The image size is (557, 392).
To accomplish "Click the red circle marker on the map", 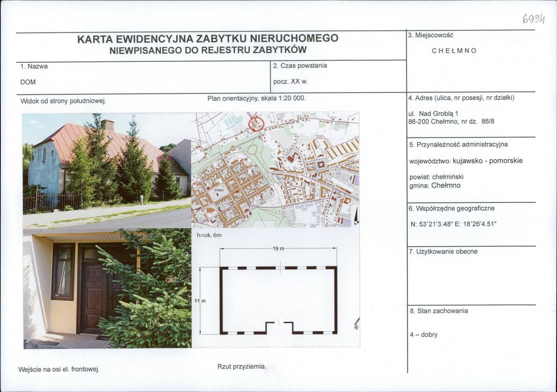I will tap(256, 124).
